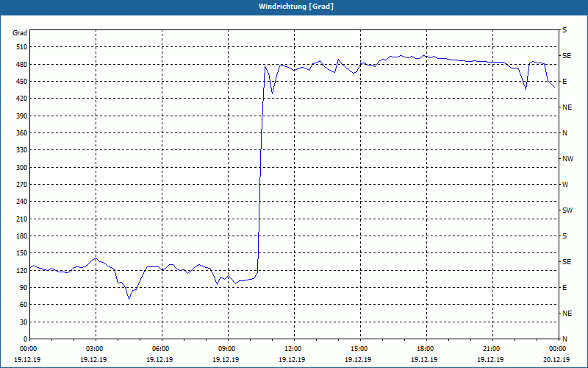This screenshot has height=368, width=588.
Task: Select the "09:00" time label
Action: click(x=228, y=349)
